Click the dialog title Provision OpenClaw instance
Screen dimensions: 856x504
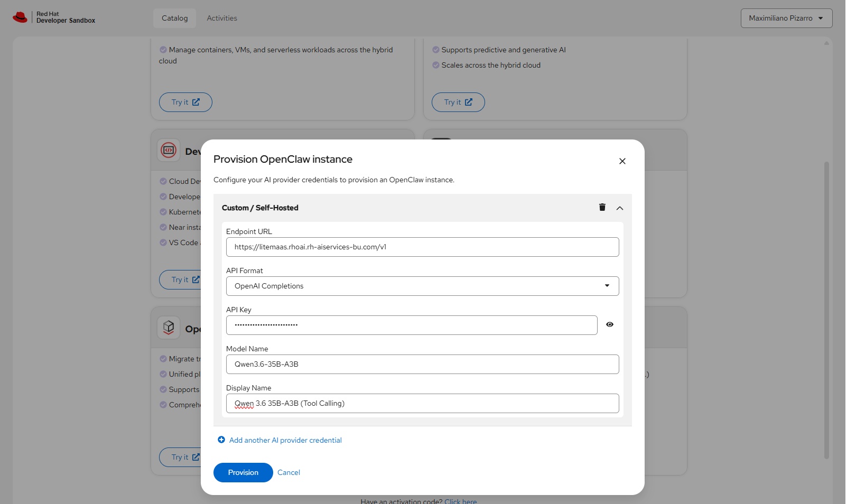[283, 159]
